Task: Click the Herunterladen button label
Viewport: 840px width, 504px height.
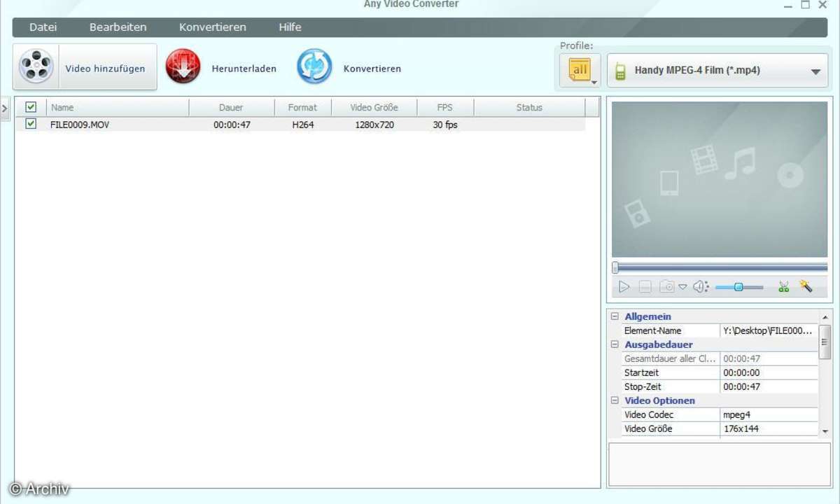Action: 244,69
